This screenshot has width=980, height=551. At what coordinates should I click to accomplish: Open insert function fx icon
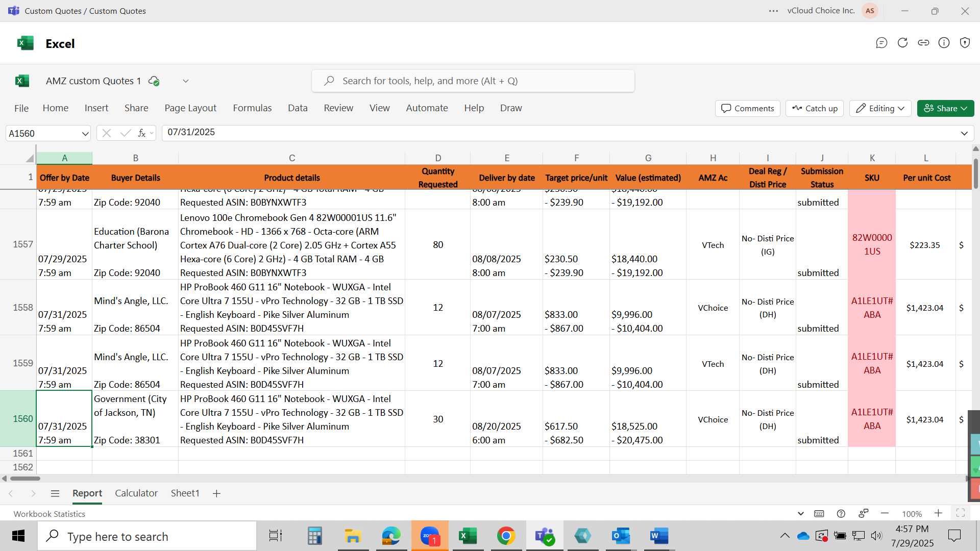coord(142,133)
